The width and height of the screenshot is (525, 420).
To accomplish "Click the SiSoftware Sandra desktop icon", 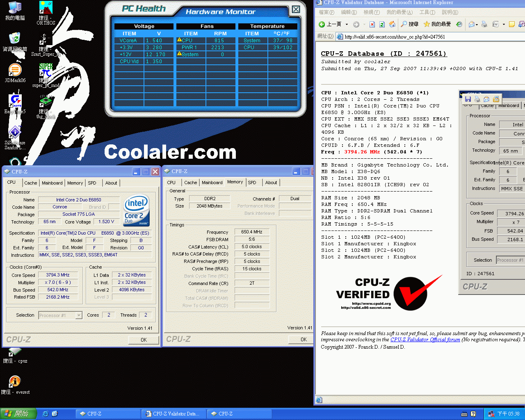I will (15, 132).
